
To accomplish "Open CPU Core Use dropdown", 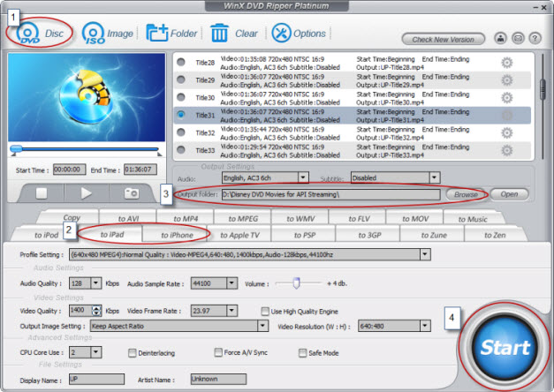I will (x=96, y=352).
